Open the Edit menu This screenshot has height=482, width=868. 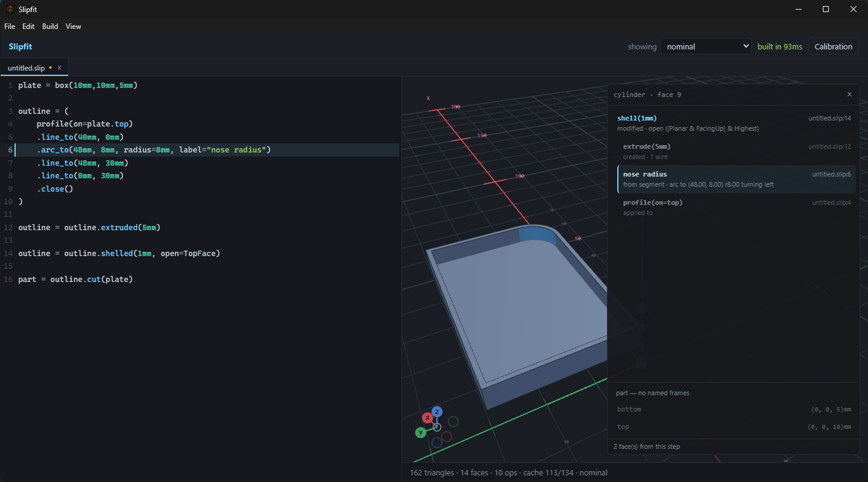click(28, 27)
